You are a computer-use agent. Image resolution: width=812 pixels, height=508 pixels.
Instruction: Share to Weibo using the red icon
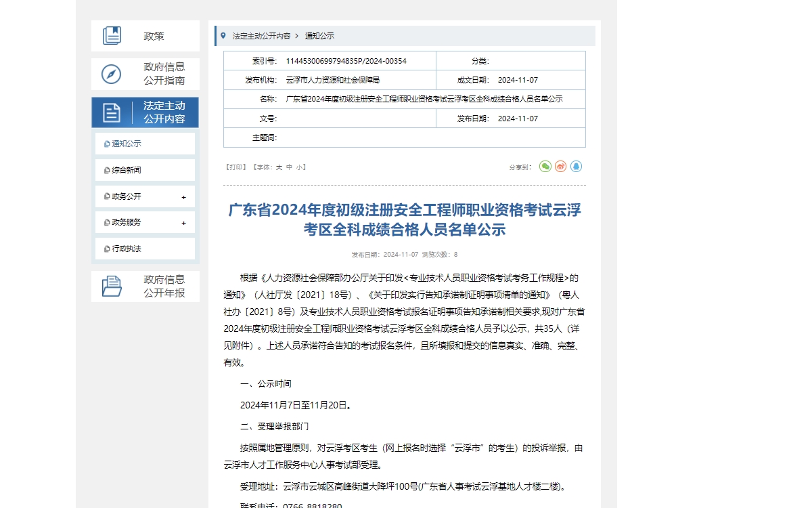point(560,166)
